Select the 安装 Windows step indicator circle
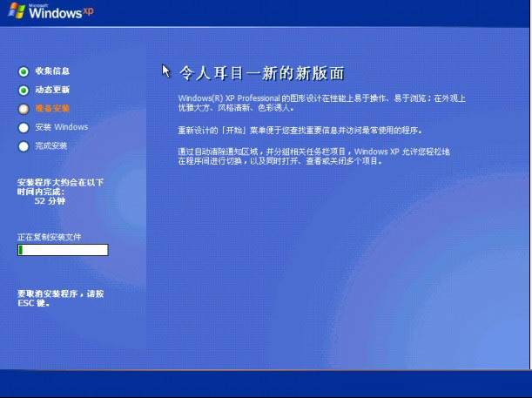This screenshot has height=398, width=532. (x=23, y=127)
